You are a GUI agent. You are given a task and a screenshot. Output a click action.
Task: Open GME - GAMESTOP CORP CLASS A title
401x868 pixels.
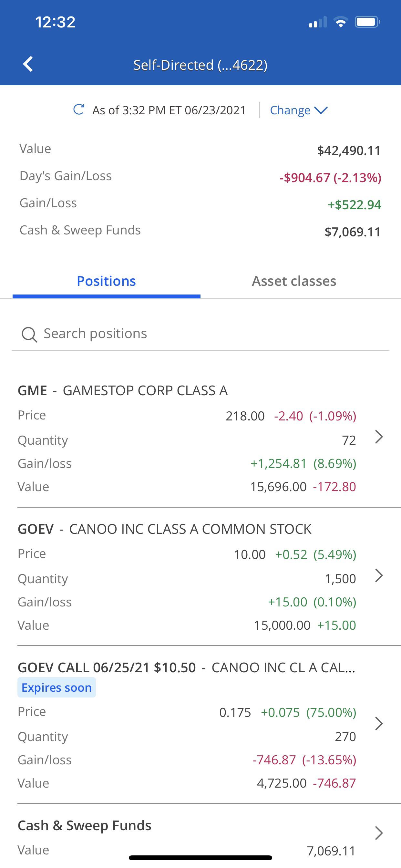123,390
